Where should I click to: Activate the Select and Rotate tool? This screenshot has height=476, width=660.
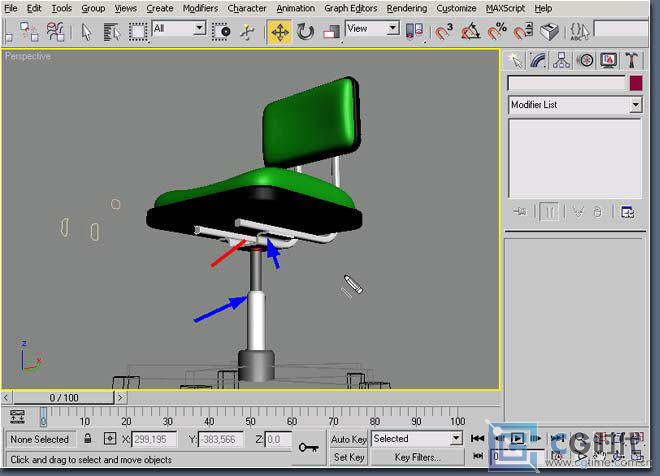tap(305, 32)
